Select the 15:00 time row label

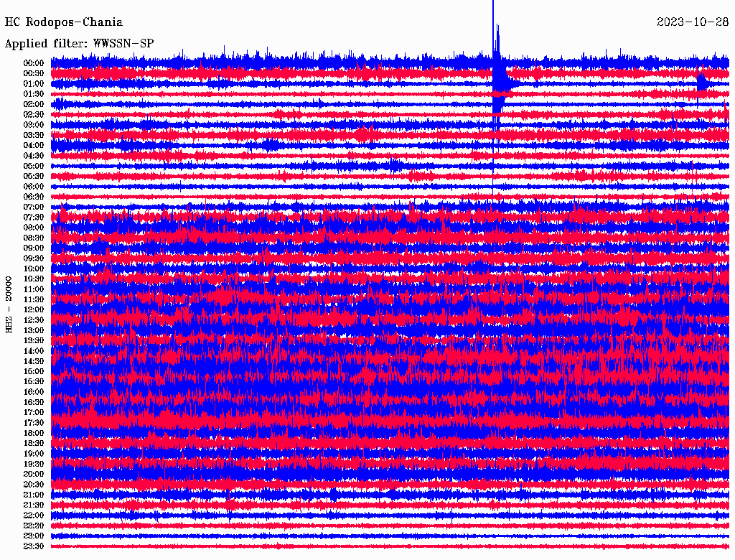click(x=34, y=372)
